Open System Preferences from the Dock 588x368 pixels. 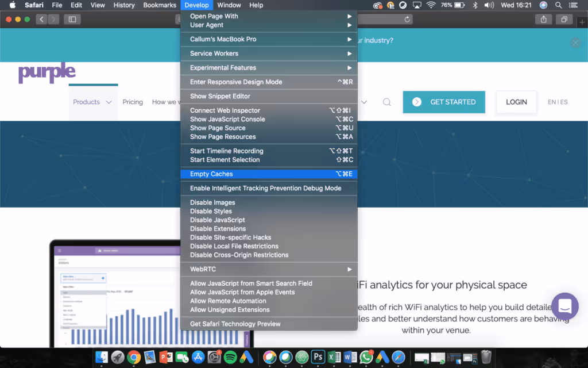click(x=214, y=356)
